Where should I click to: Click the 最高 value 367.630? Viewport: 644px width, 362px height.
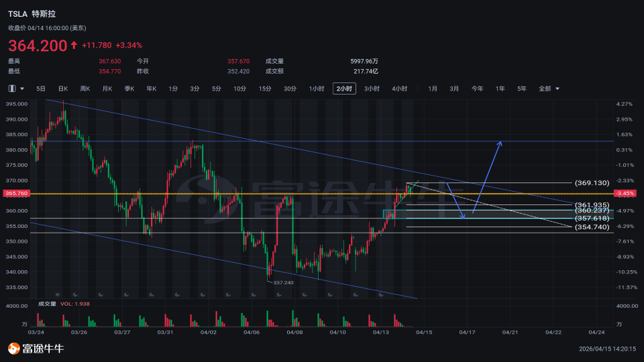109,61
